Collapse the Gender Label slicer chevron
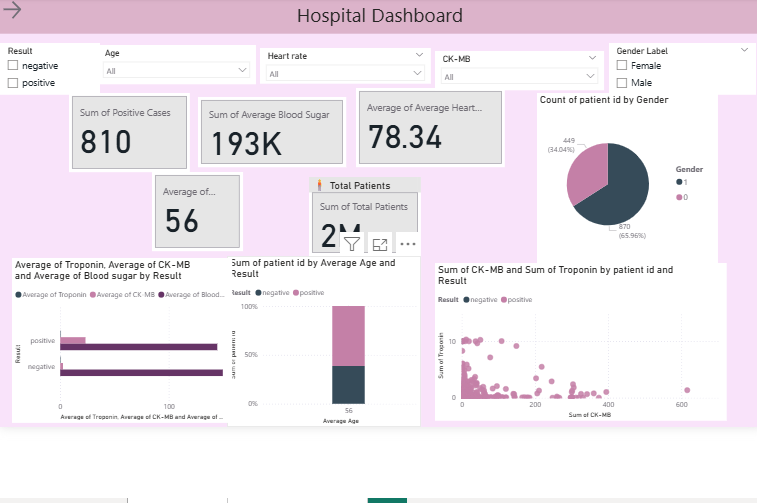757x503 pixels. pyautogui.click(x=744, y=50)
